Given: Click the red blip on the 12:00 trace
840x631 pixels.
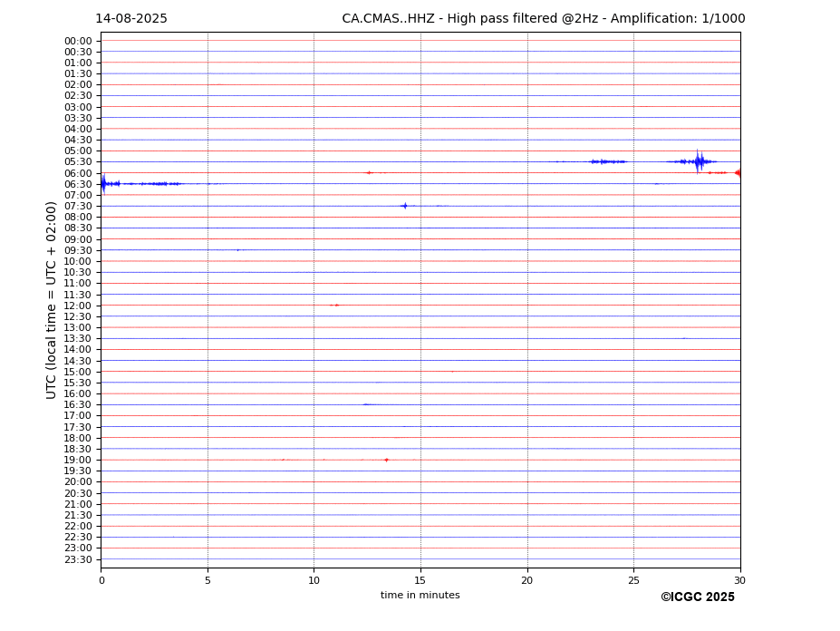Looking at the screenshot, I should pos(335,305).
